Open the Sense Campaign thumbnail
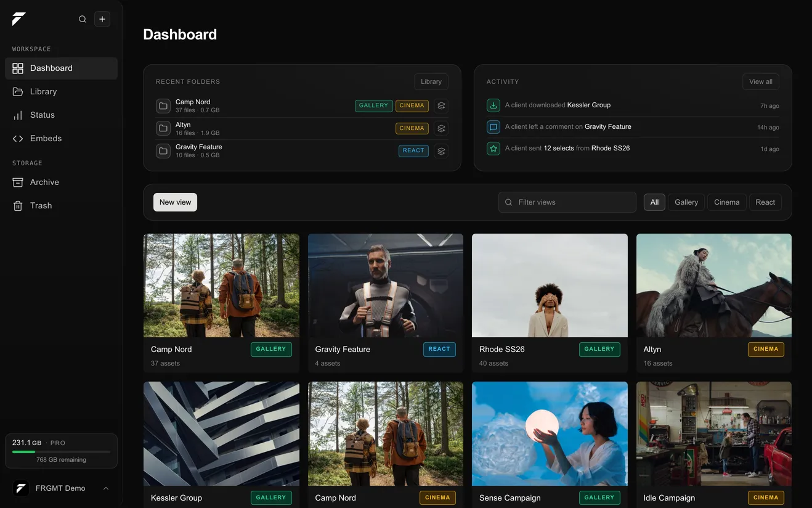 tap(550, 433)
